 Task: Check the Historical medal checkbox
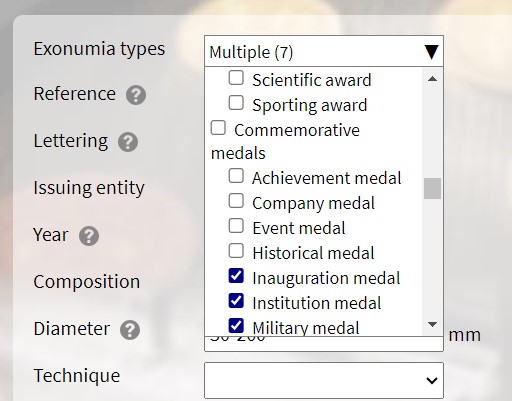tap(236, 251)
